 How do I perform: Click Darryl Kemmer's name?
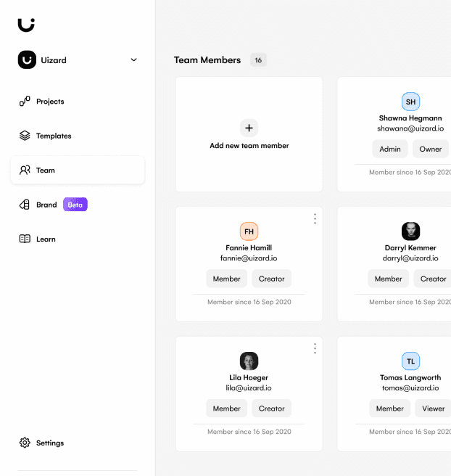point(410,247)
